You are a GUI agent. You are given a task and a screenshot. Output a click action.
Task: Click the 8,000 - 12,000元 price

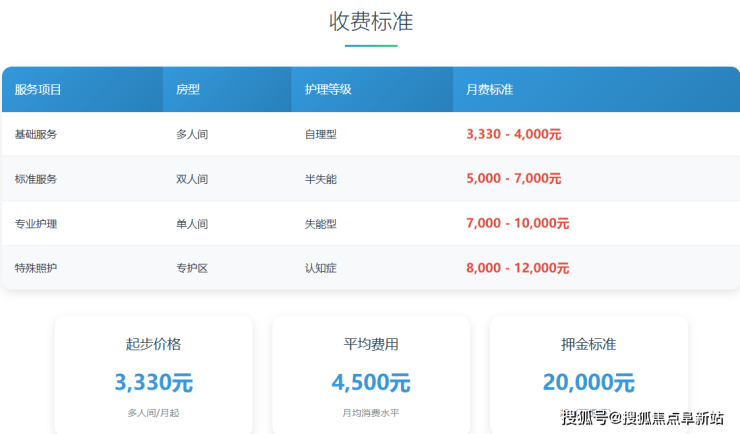[x=517, y=268]
